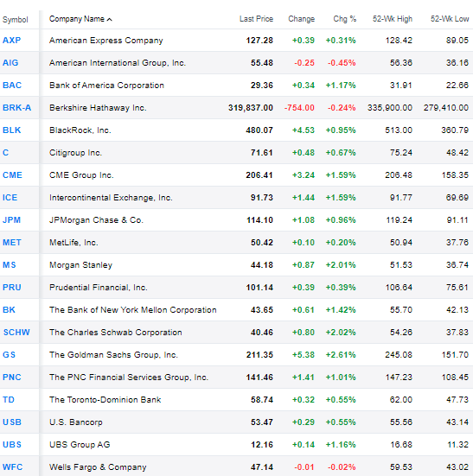Click Berkshire 52-week low 279,410.00

(x=446, y=108)
